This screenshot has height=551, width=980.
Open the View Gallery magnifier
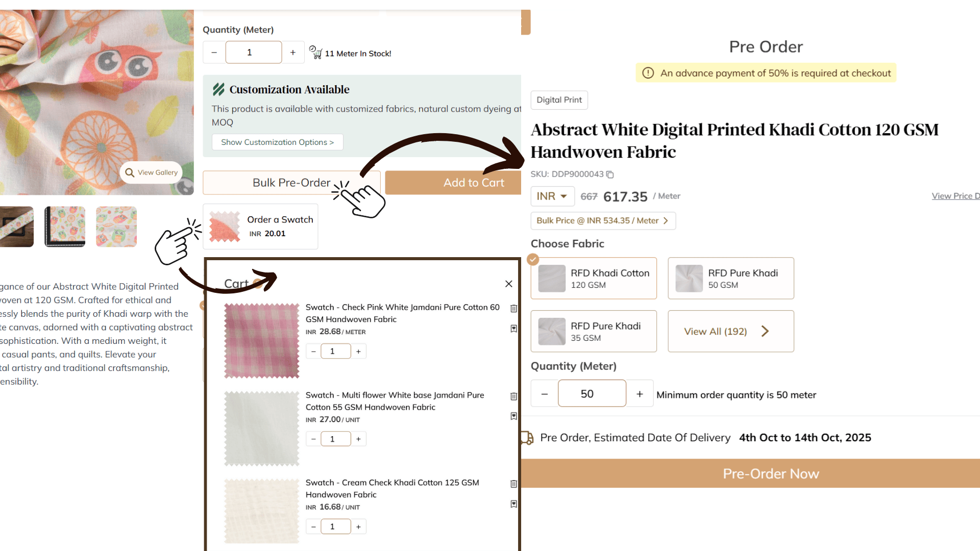[x=152, y=173]
